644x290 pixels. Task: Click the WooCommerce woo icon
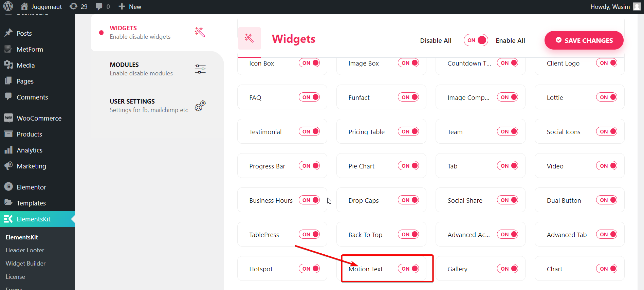(x=8, y=118)
